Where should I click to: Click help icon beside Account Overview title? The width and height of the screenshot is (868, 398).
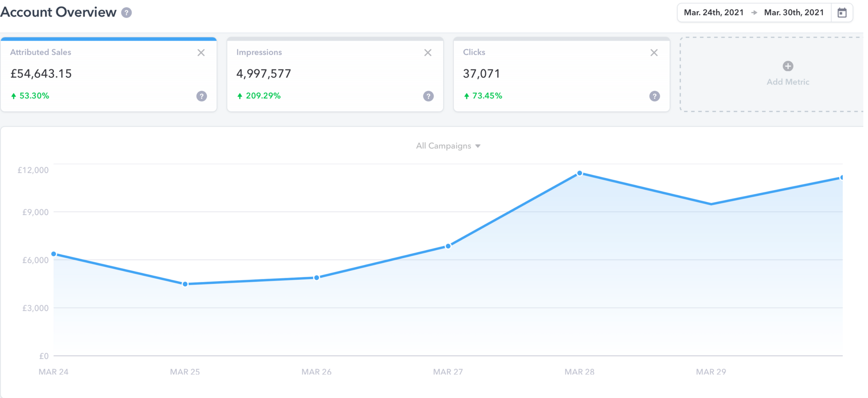click(126, 13)
